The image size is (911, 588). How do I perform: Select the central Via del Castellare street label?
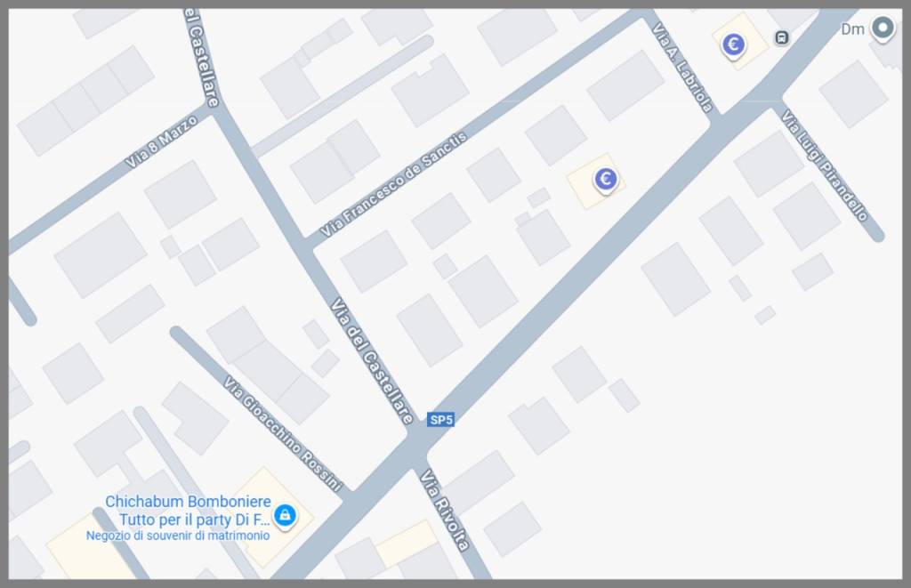tap(372, 361)
